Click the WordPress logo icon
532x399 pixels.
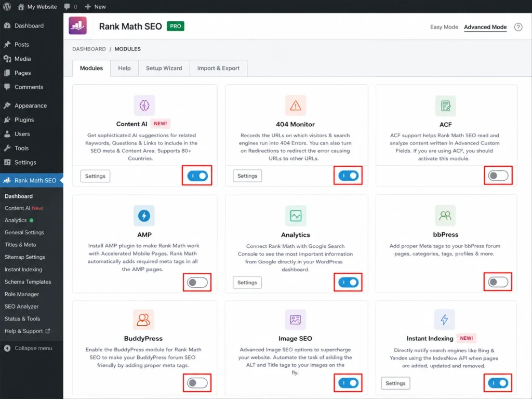(x=7, y=6)
